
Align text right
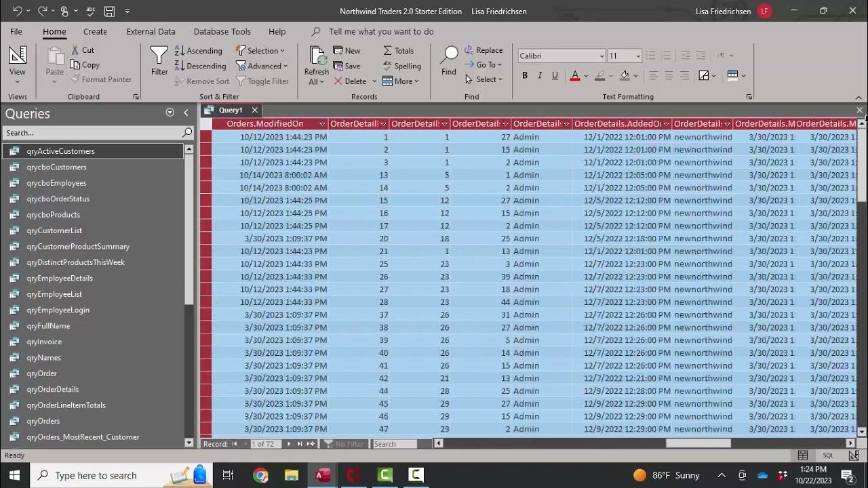pos(684,75)
